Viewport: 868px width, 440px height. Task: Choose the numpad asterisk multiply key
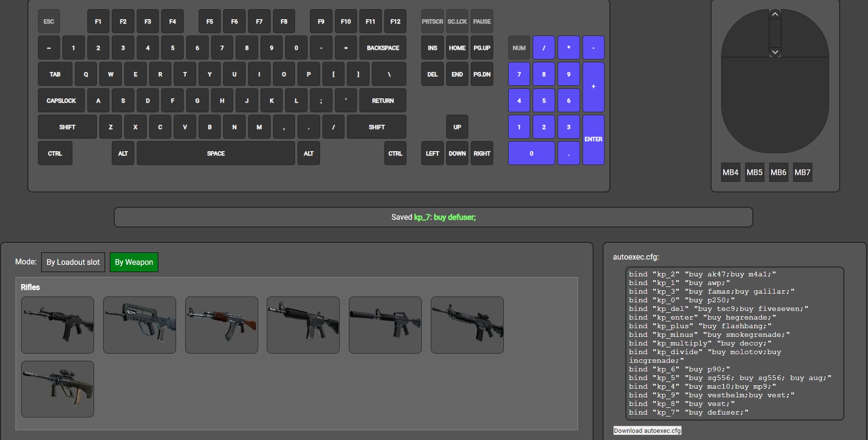(x=569, y=48)
